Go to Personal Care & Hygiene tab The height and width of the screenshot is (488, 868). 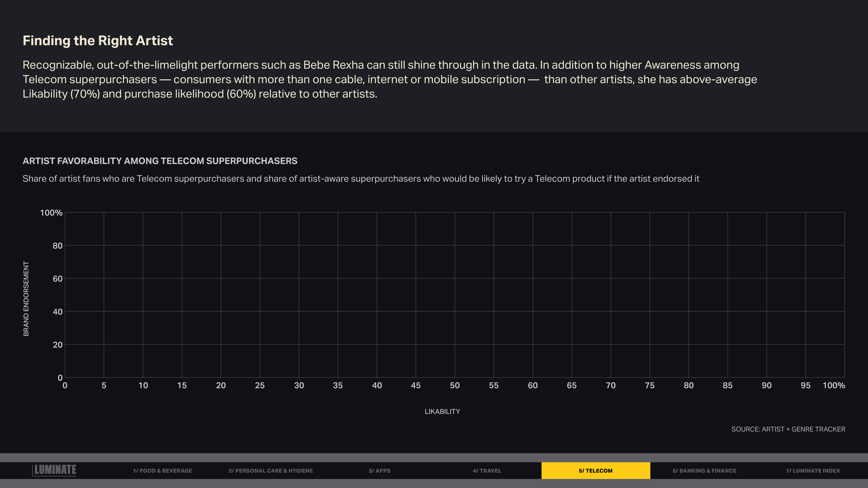tap(271, 470)
